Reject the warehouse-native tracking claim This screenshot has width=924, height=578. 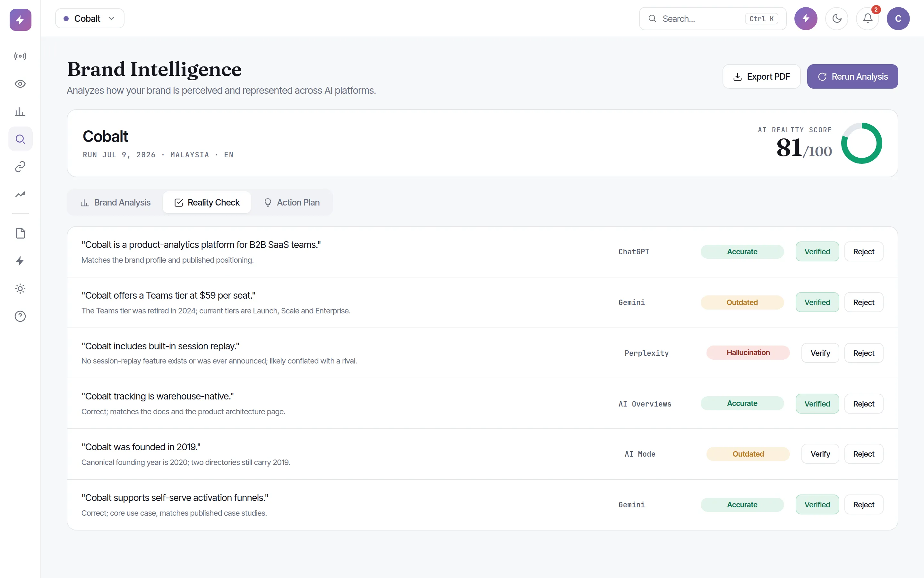pyautogui.click(x=864, y=404)
